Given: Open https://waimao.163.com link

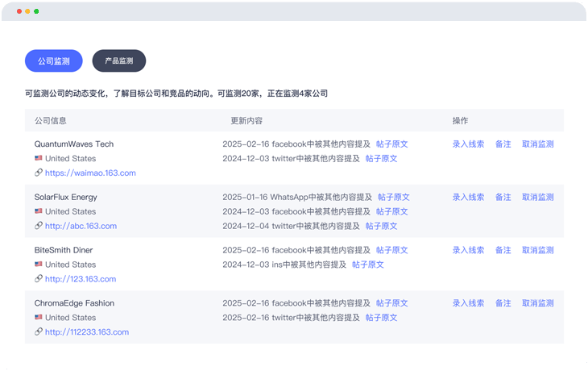Looking at the screenshot, I should tap(90, 173).
